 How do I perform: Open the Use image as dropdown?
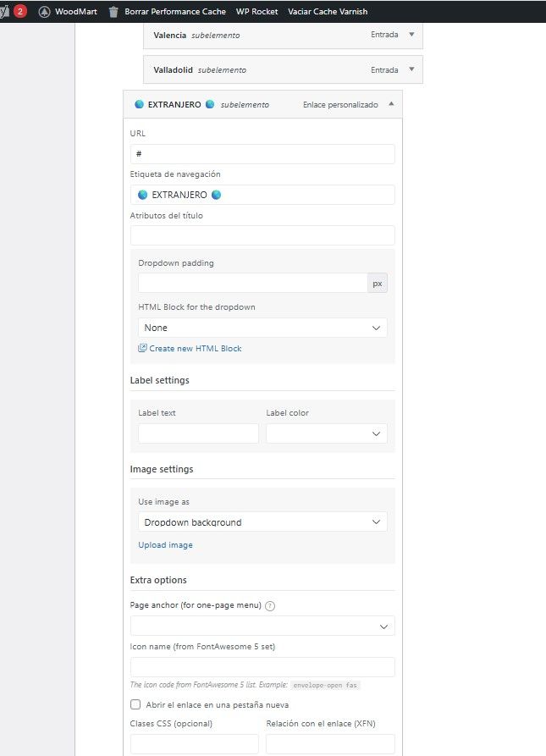click(262, 522)
